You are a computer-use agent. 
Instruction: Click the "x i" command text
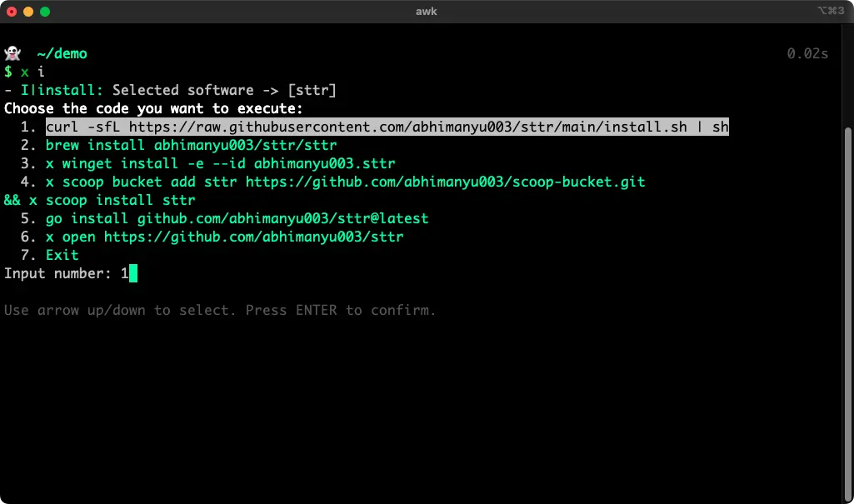tap(32, 72)
